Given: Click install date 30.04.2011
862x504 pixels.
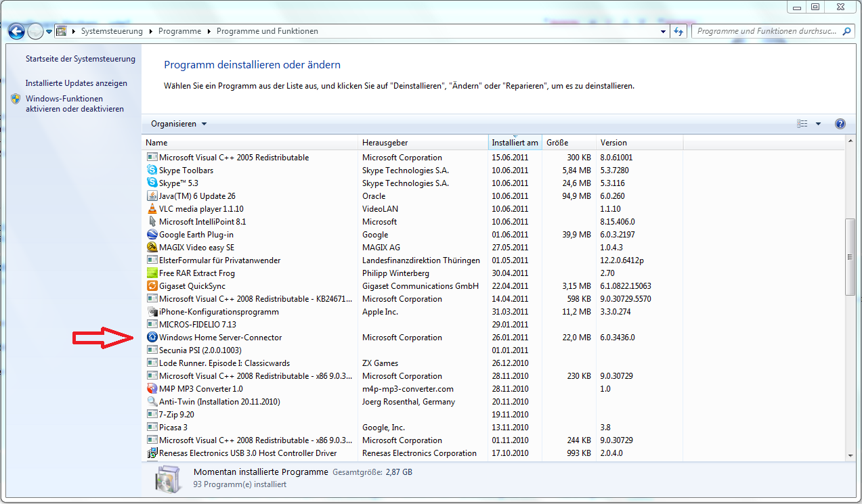Looking at the screenshot, I should point(510,273).
